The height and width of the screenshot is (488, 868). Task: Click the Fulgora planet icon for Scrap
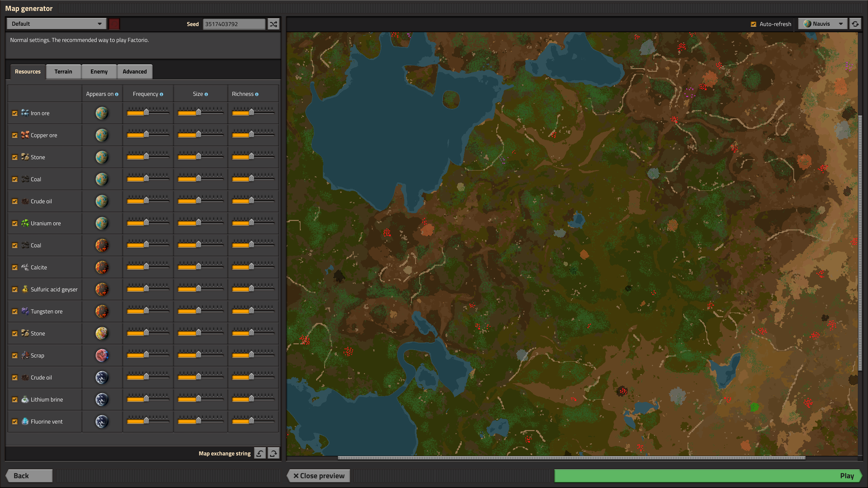(102, 355)
